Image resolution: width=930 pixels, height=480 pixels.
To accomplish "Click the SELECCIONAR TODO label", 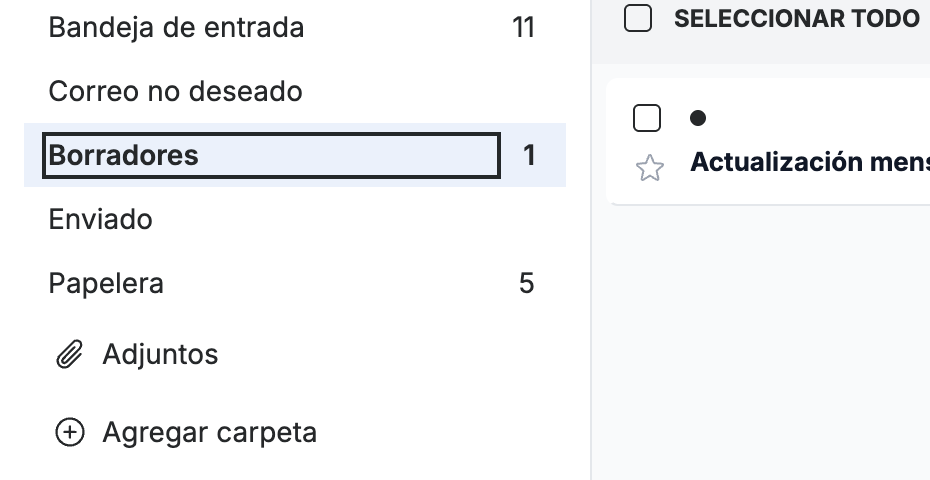I will 797,19.
